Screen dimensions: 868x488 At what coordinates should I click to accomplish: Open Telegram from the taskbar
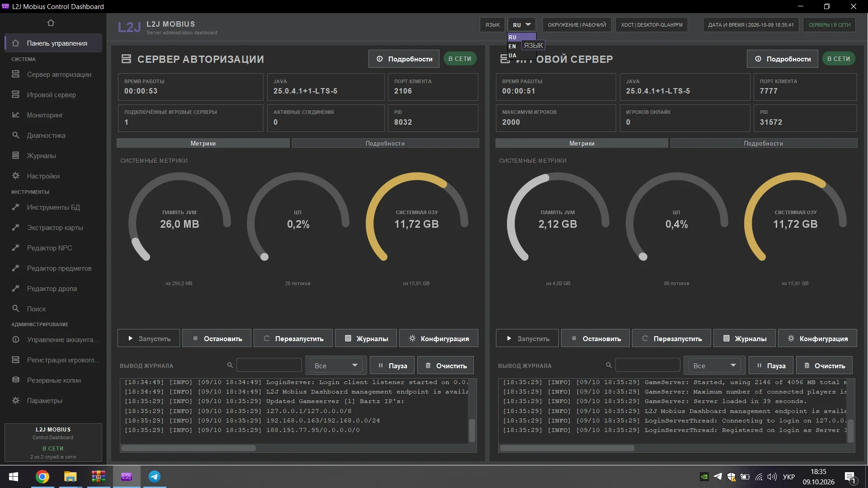tap(155, 477)
